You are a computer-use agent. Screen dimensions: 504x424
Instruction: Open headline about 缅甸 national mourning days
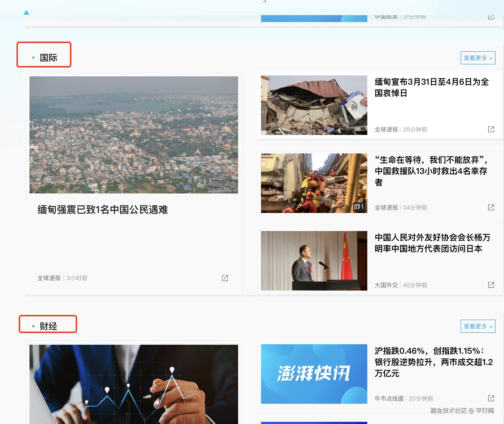point(432,87)
